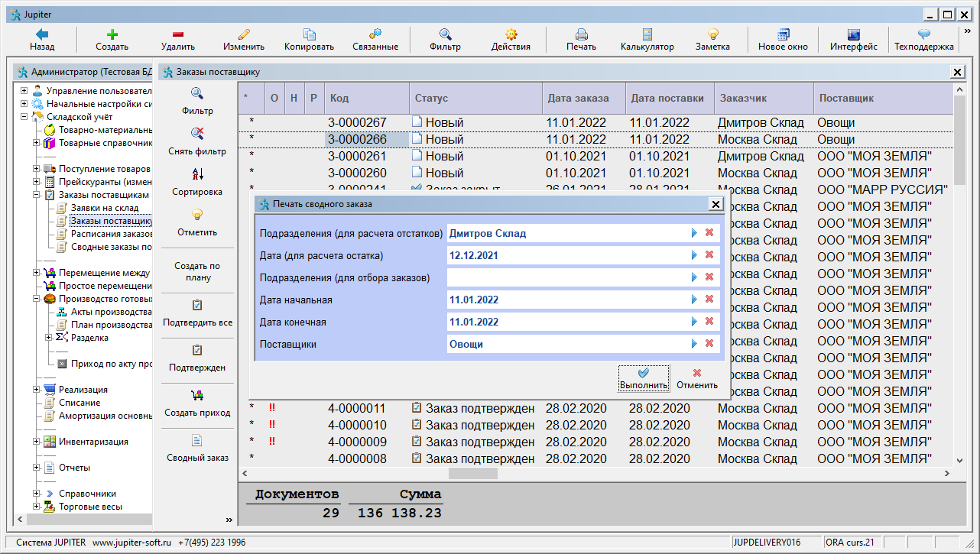Click Создать по плану button
The image size is (980, 554).
197,271
